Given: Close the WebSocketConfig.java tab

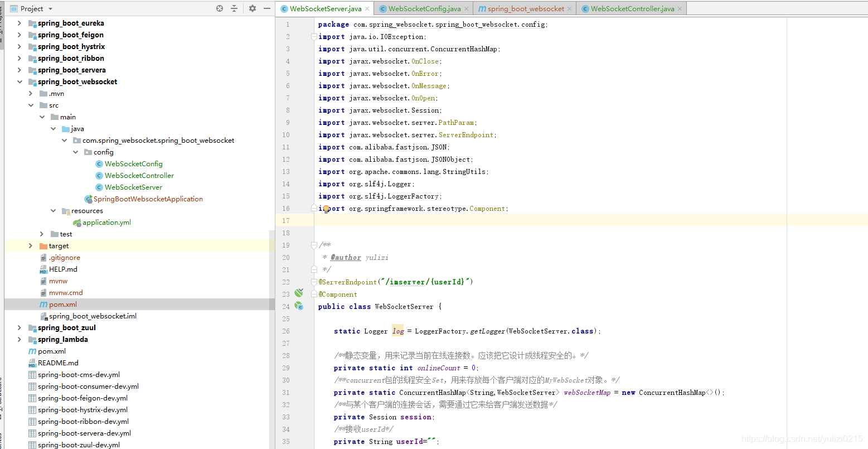Looking at the screenshot, I should (466, 9).
